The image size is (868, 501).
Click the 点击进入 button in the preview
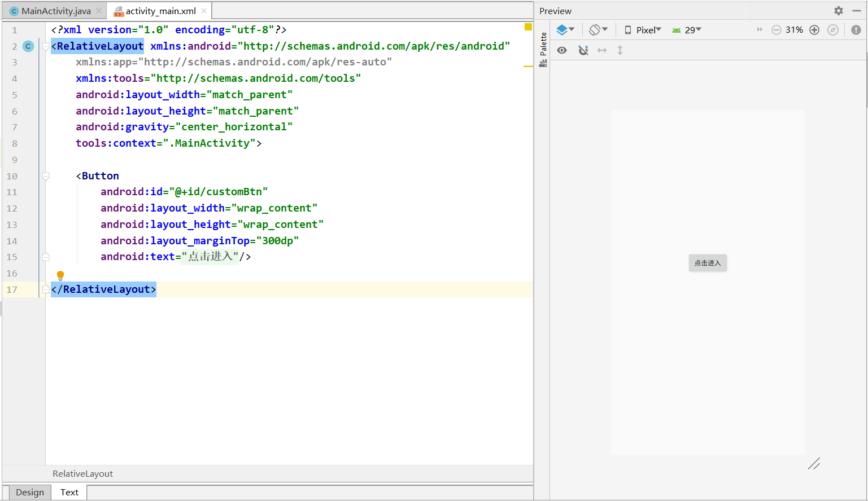708,263
